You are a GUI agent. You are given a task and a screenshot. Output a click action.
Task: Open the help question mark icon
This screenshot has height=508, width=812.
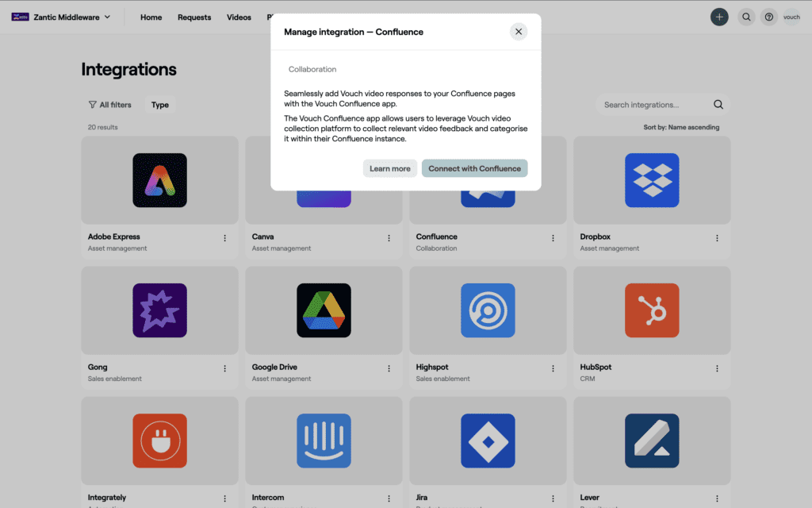[769, 17]
